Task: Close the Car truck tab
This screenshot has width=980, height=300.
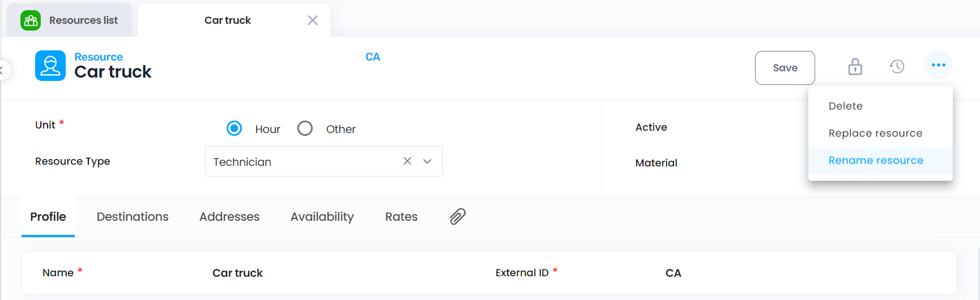Action: 313,20
